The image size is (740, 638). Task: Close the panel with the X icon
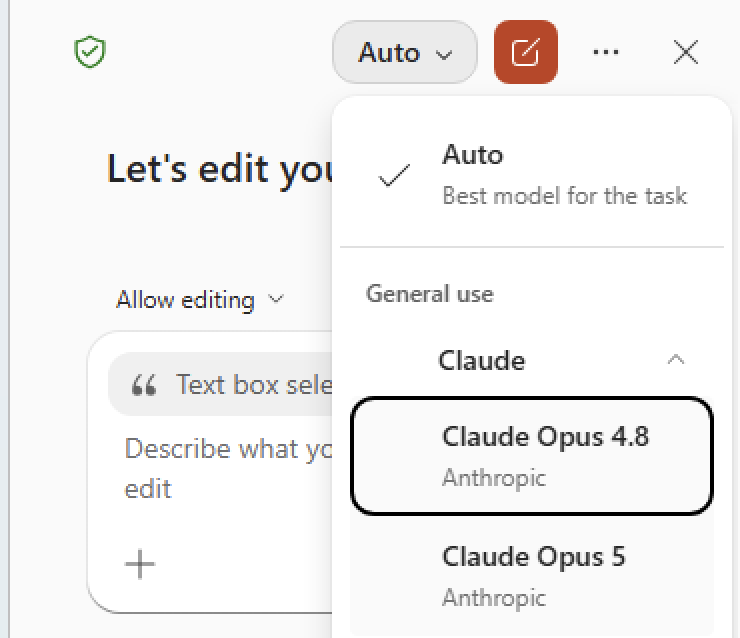click(x=686, y=52)
